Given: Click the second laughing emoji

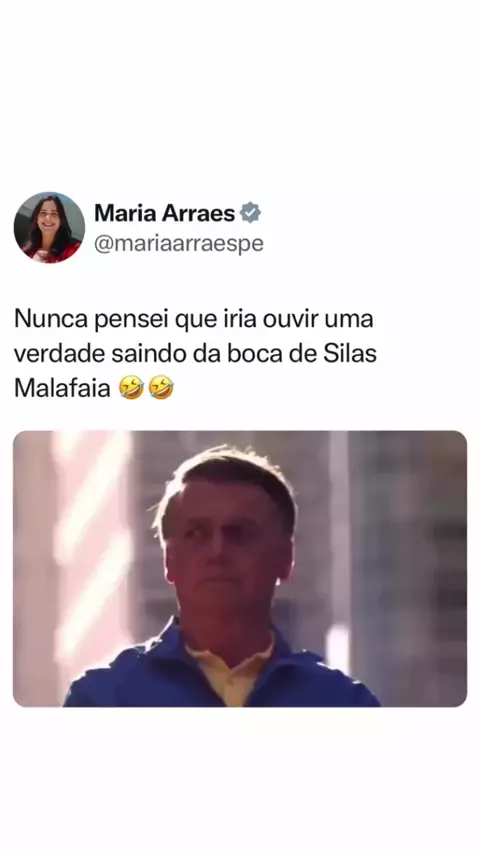Looking at the screenshot, I should pyautogui.click(x=161, y=389).
